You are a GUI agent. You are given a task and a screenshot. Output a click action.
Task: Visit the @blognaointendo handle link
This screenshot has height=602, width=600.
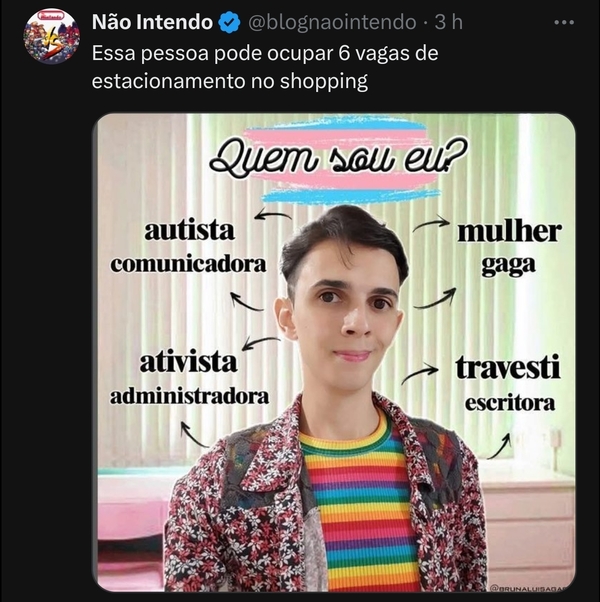[332, 22]
